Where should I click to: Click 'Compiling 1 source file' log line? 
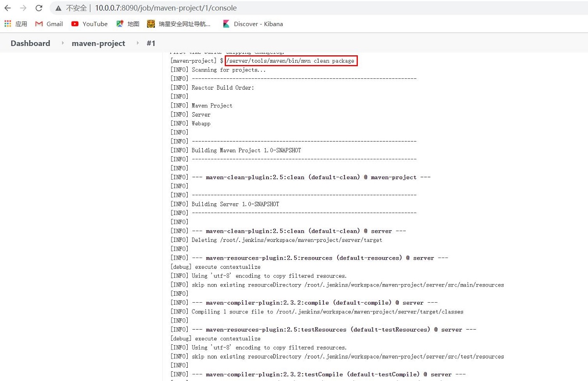317,311
